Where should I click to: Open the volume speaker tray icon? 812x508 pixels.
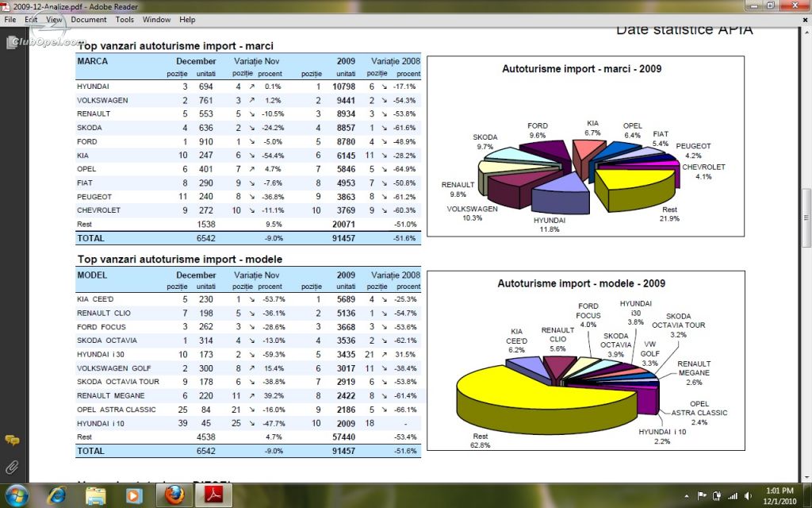click(748, 496)
